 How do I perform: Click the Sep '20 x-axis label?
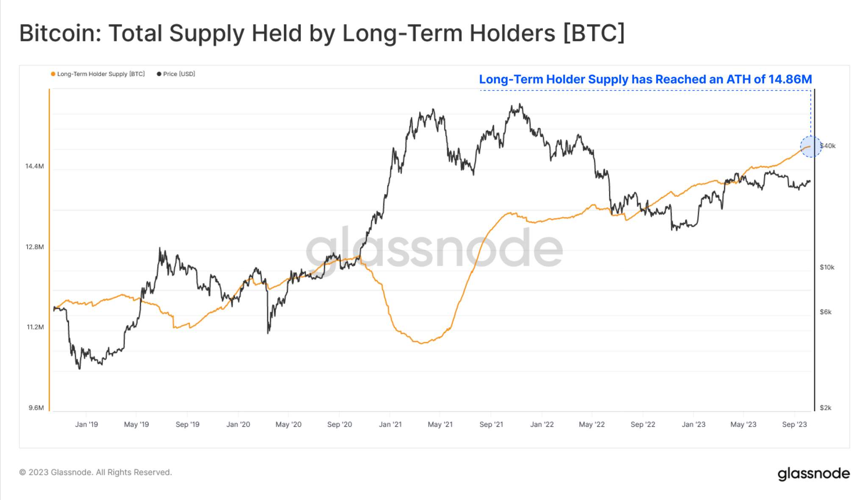pos(339,425)
